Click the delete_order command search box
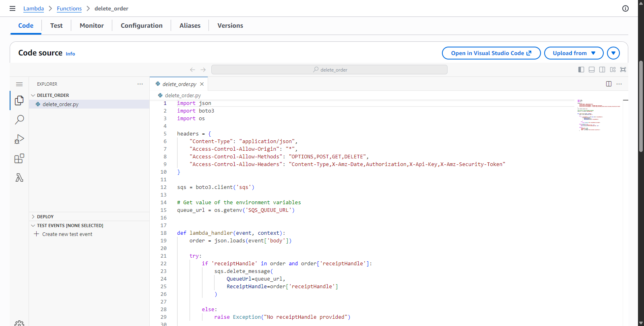644x326 pixels. pos(329,70)
